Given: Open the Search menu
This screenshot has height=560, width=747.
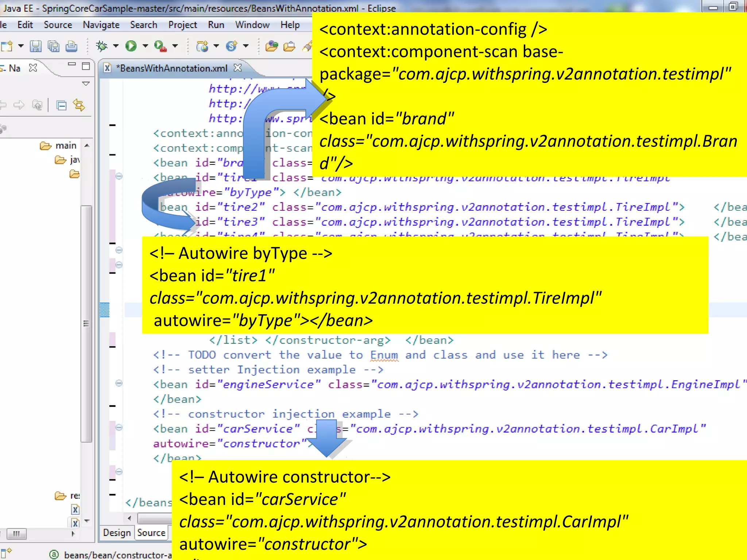Looking at the screenshot, I should pyautogui.click(x=144, y=25).
